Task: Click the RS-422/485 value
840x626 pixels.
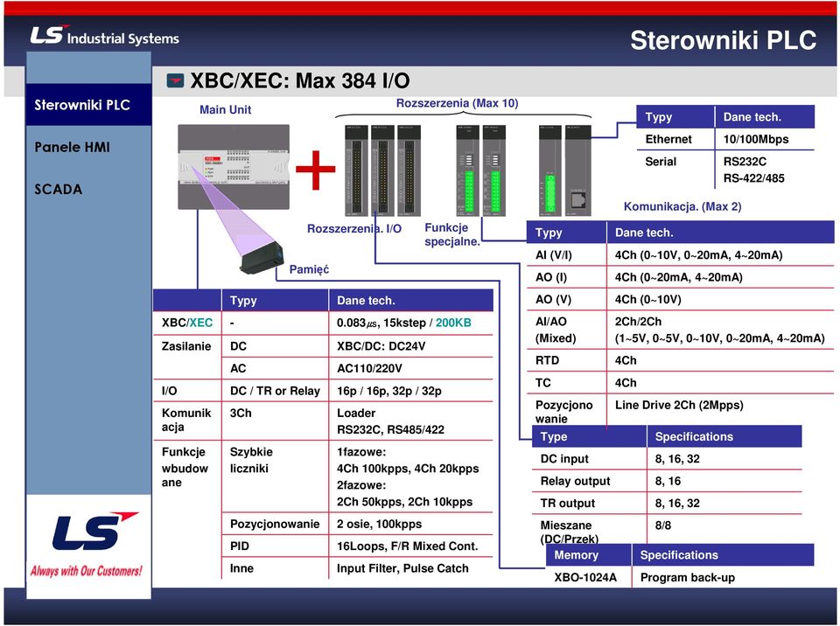Action: [753, 178]
